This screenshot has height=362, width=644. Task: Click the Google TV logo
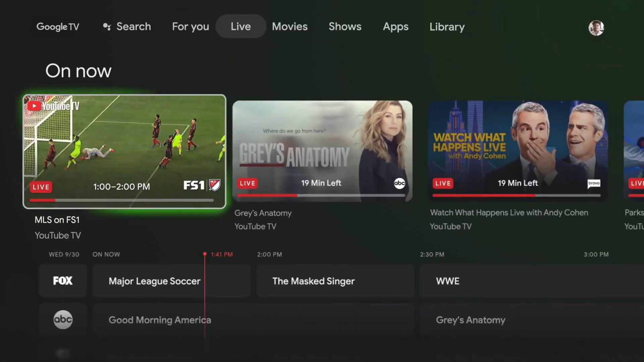[58, 26]
